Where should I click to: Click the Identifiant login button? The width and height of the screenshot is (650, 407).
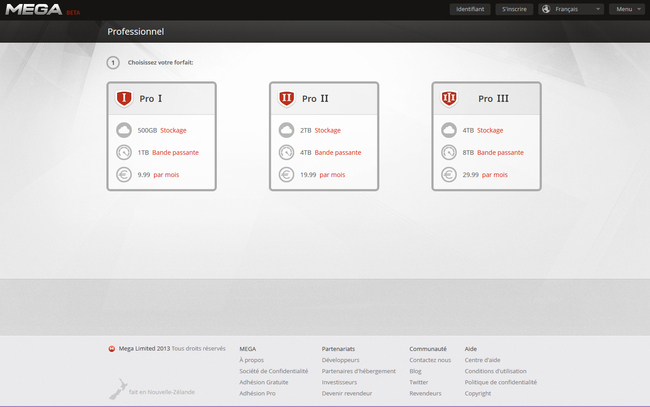470,9
